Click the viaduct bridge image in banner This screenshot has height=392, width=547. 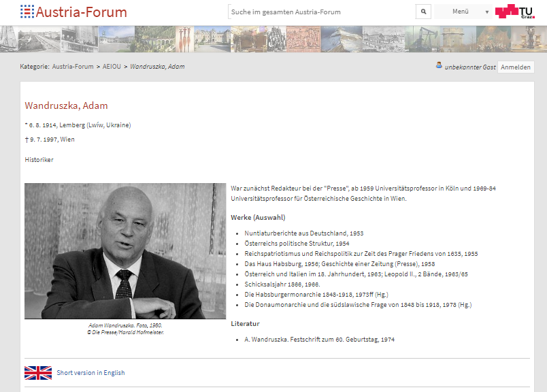coord(154,39)
